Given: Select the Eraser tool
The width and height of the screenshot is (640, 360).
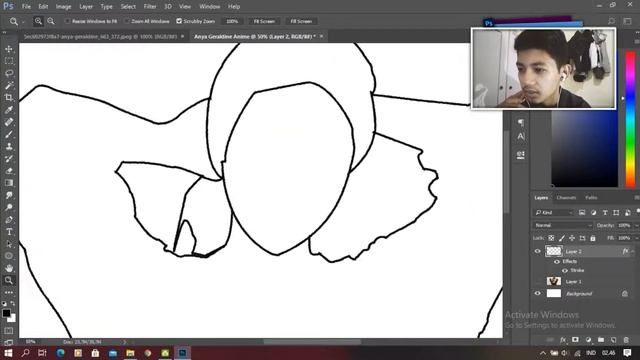Looking at the screenshot, I should click(9, 171).
